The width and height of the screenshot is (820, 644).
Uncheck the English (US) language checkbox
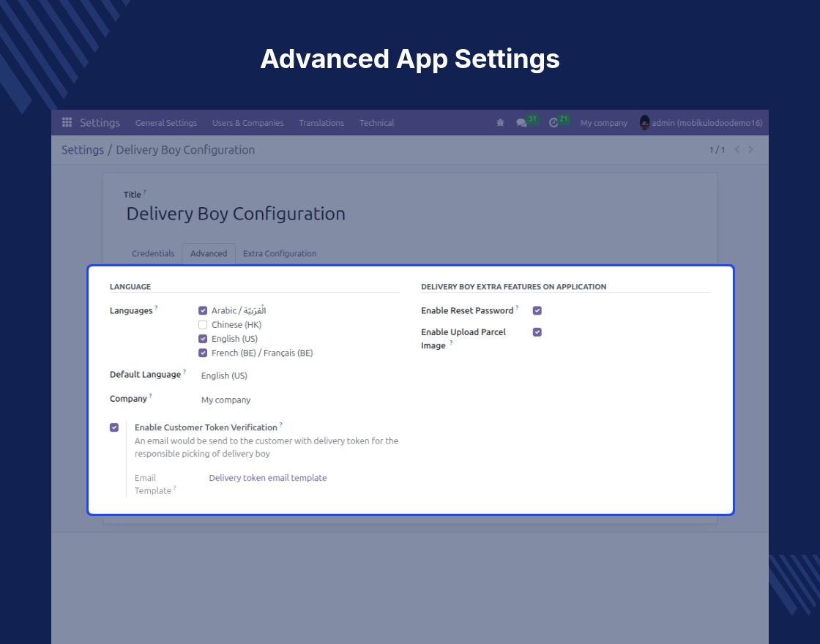203,339
